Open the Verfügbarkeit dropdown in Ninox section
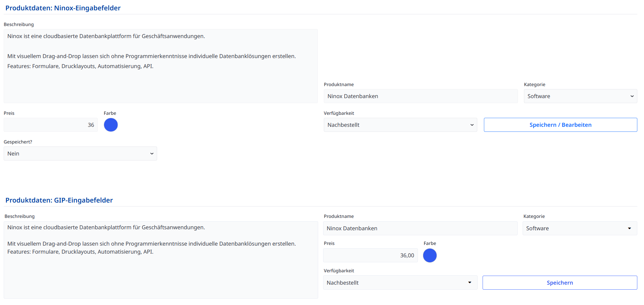Screen dimensions: 644x305 (x=400, y=125)
